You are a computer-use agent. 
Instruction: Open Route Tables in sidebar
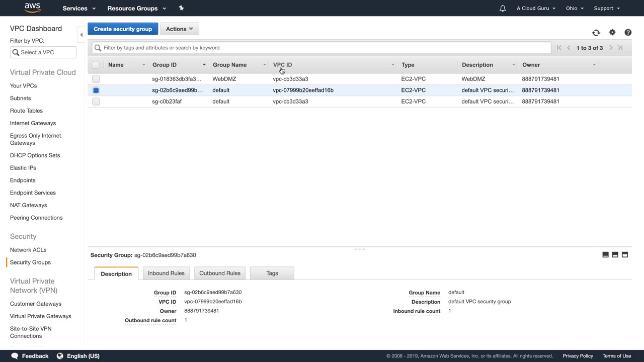tap(26, 111)
